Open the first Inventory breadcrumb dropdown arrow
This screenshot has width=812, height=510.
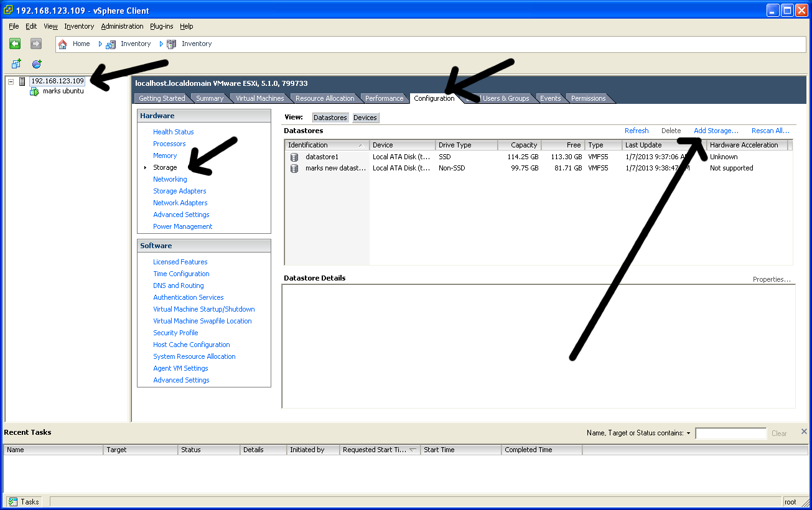161,44
